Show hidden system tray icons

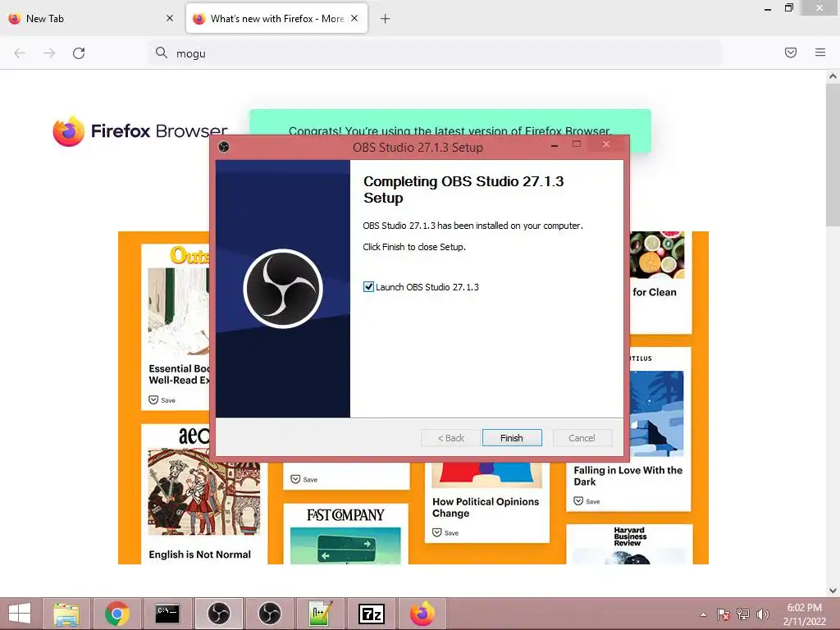703,614
